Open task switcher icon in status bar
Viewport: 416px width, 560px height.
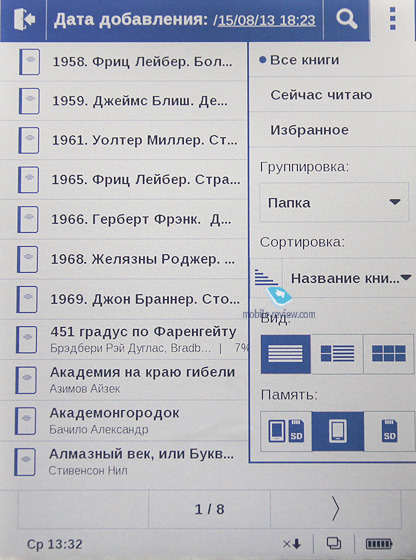(334, 544)
